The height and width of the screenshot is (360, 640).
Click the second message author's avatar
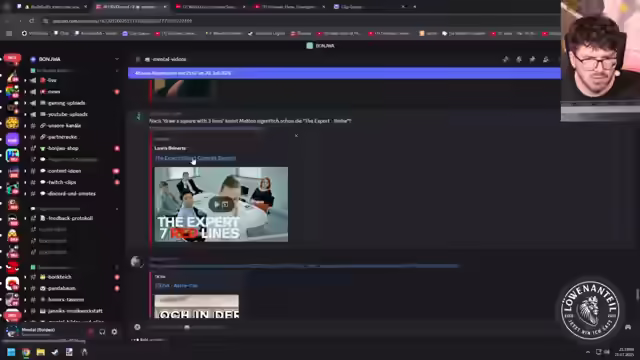coord(136,262)
